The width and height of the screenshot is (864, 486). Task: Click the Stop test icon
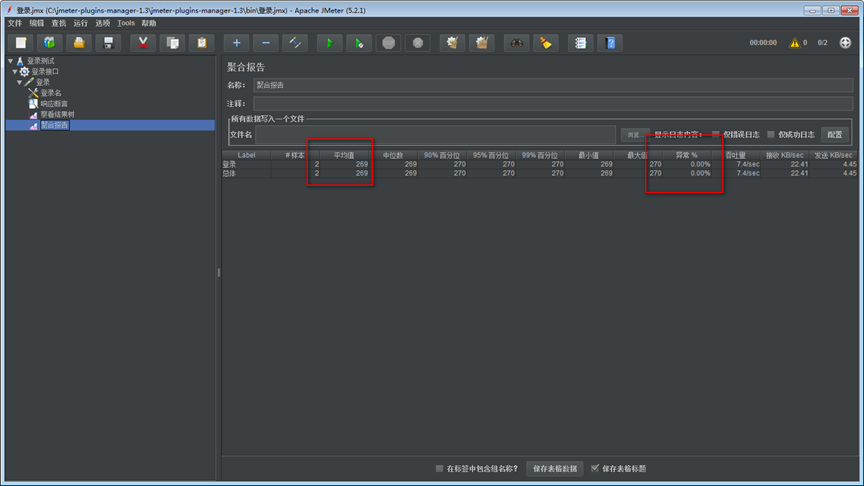[388, 43]
